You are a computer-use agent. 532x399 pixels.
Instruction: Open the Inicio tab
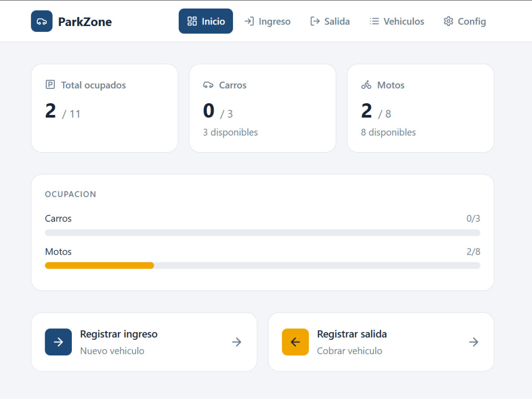click(x=205, y=21)
